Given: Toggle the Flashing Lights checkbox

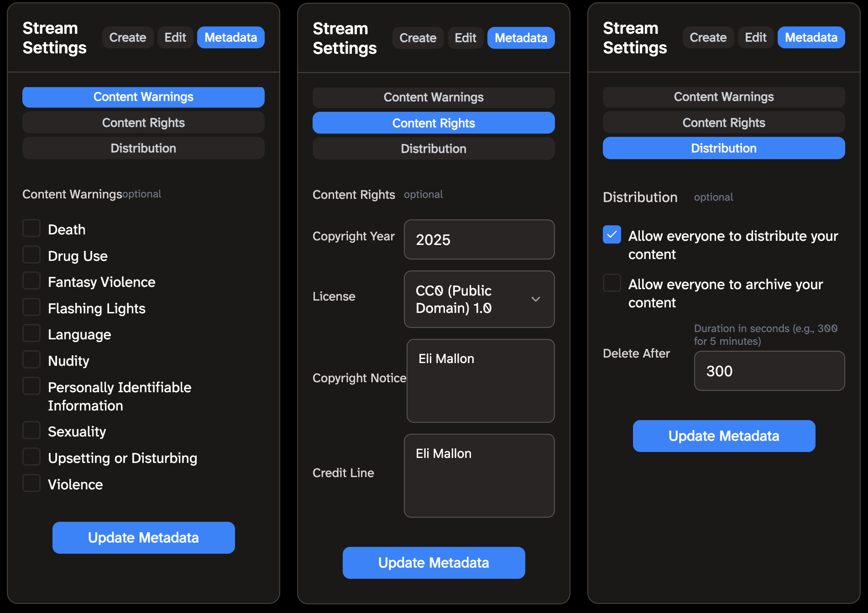Looking at the screenshot, I should click(31, 307).
